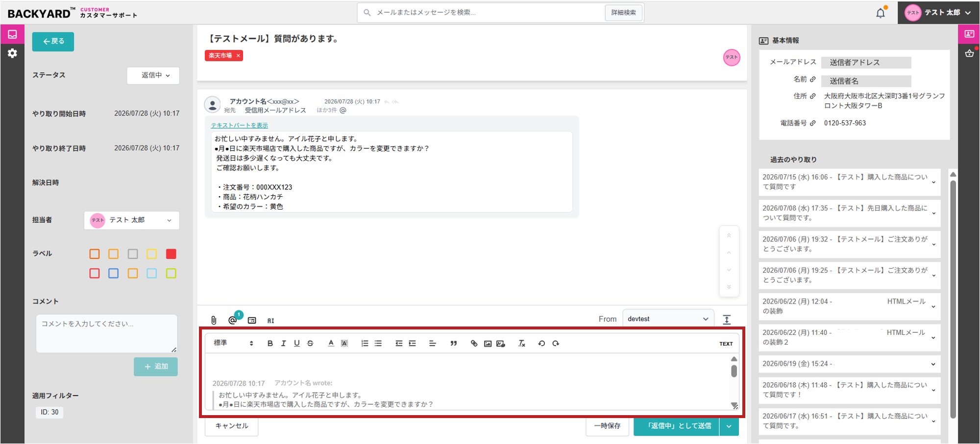
Task: Toggle bold formatting in the editor
Action: [x=270, y=344]
